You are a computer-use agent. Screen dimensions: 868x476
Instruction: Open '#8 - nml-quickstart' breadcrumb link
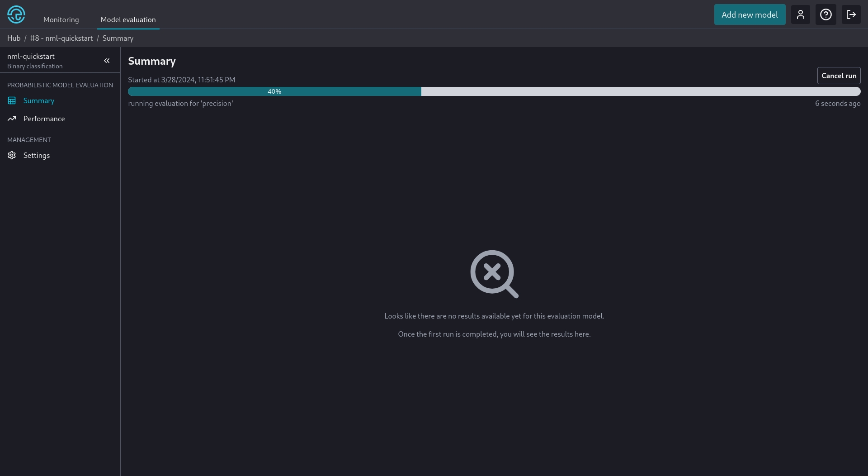click(x=61, y=38)
